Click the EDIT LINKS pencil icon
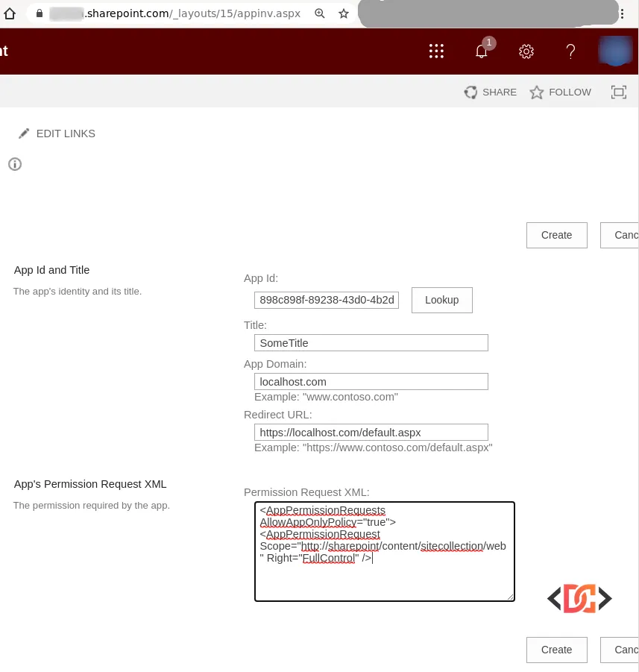 24,133
